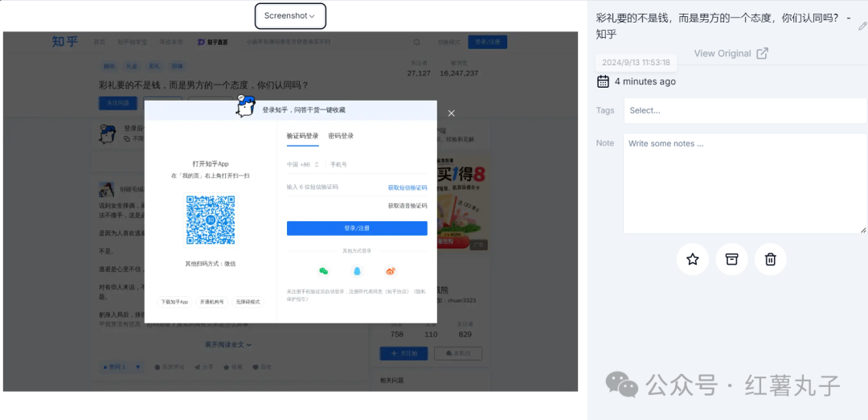The width and height of the screenshot is (868, 420).
Task: Click the 获取语音验证码 link
Action: (407, 205)
